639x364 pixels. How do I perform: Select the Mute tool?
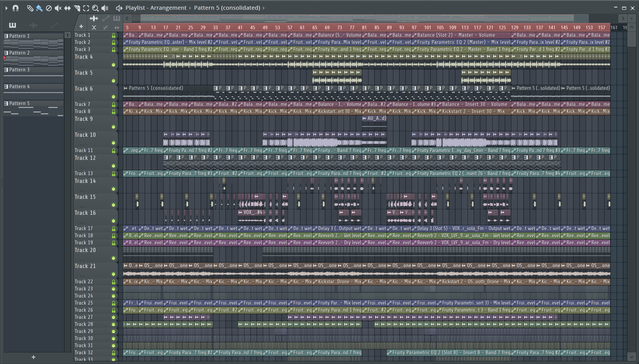[58, 8]
